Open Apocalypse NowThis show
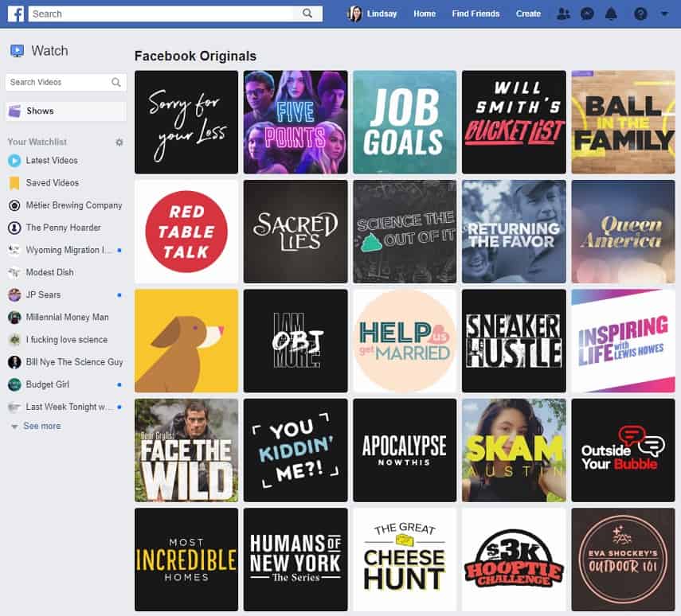Screen dimensions: 681x616 click(405, 450)
